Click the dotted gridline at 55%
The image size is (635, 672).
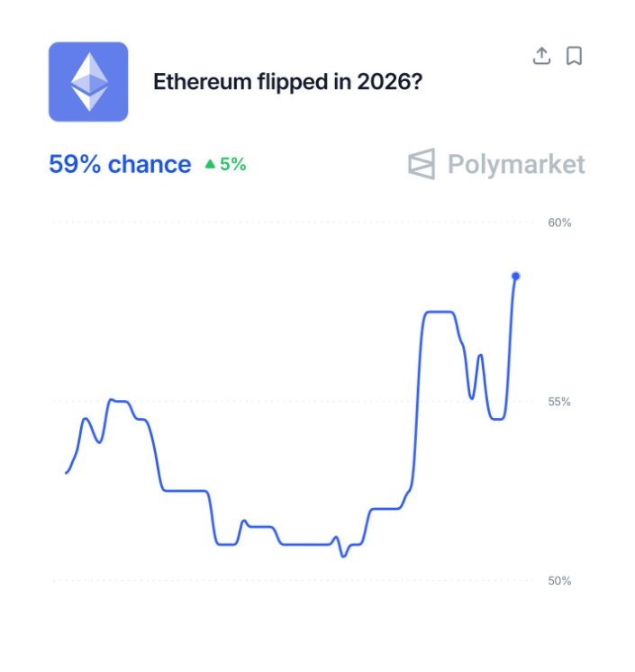[294, 402]
